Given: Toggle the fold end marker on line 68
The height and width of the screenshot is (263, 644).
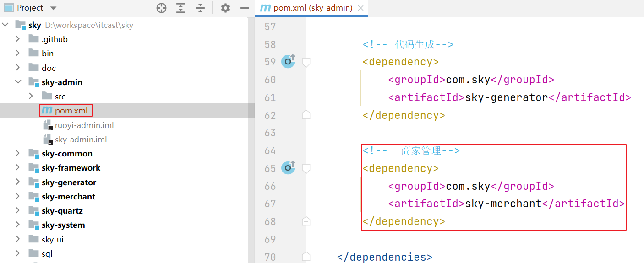Looking at the screenshot, I should tap(306, 221).
